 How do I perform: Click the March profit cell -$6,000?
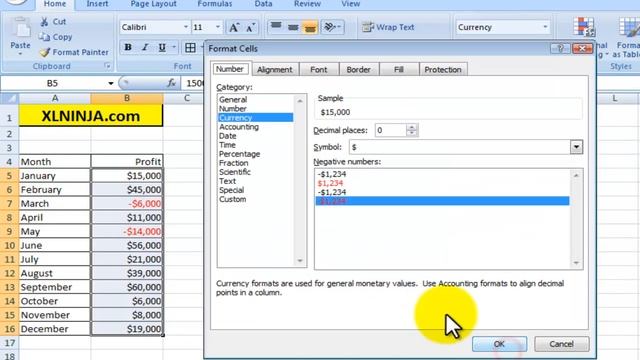127,203
